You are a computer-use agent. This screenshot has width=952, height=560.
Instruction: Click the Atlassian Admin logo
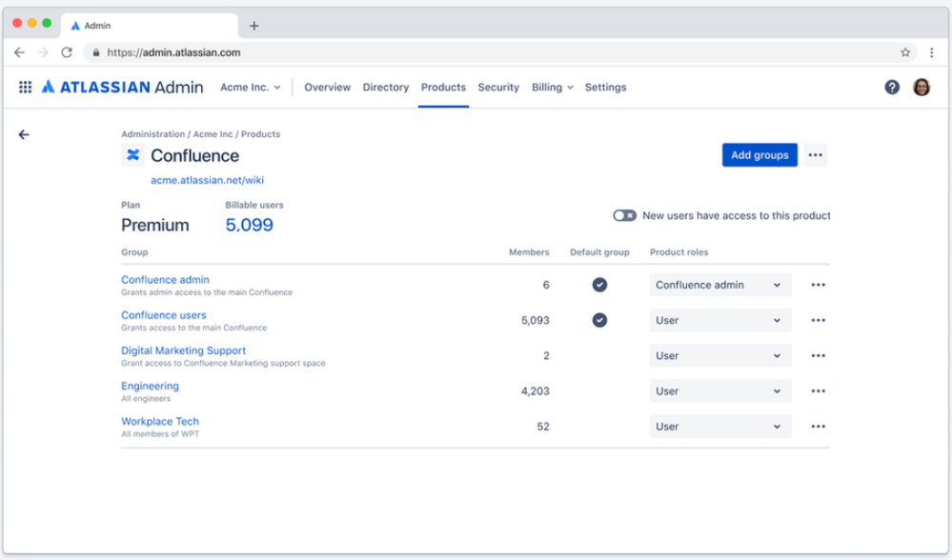tap(122, 88)
